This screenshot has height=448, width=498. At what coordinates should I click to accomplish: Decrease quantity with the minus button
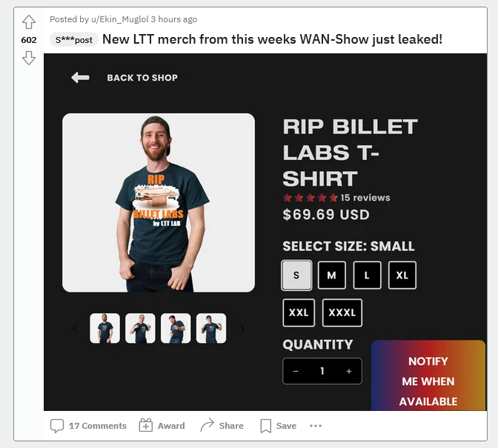click(x=296, y=371)
